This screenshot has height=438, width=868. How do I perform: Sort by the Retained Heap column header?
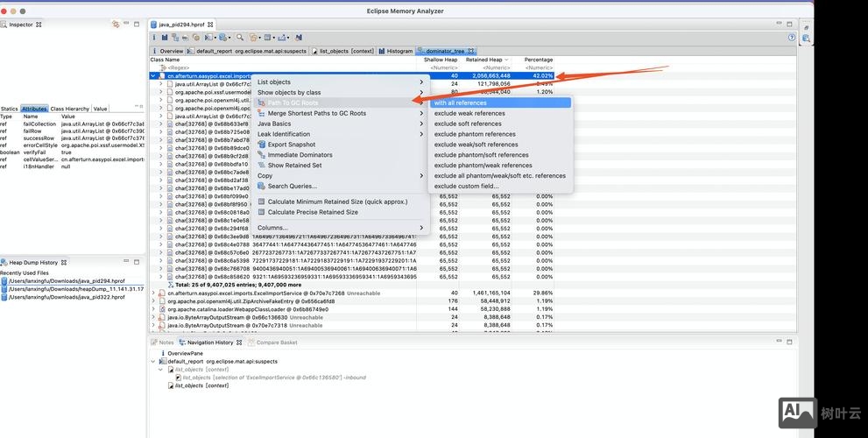click(488, 60)
